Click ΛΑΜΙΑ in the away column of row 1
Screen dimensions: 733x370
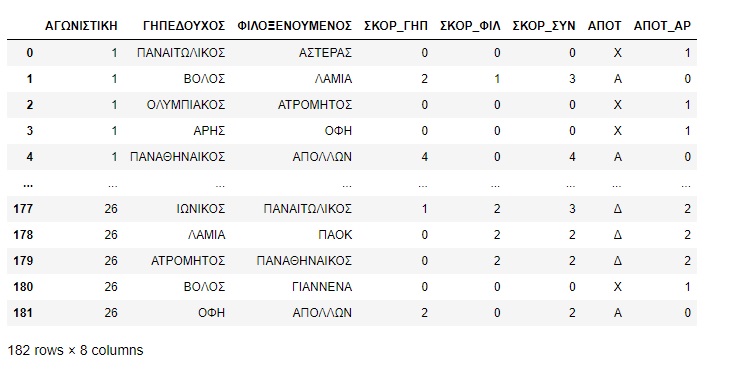pyautogui.click(x=333, y=79)
